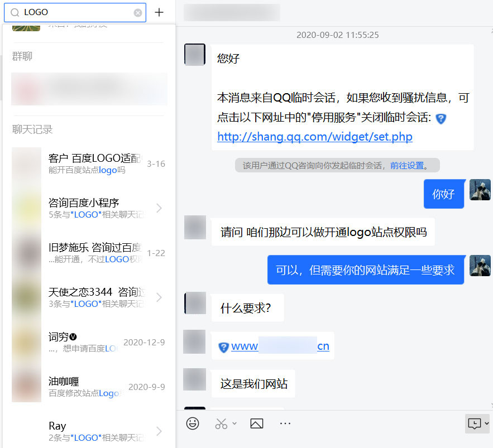This screenshot has height=448, width=493.
Task: Click timestamp 2020-09-02 11:55:25
Action: pyautogui.click(x=338, y=35)
